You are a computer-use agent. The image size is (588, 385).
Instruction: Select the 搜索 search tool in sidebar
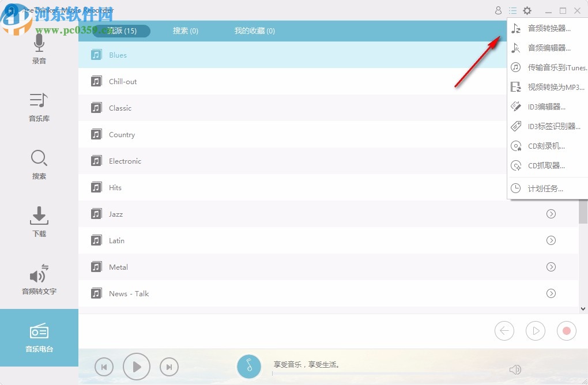pos(38,164)
